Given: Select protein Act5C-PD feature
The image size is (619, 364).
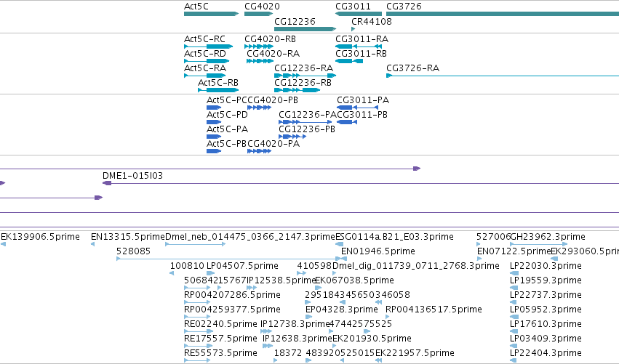Looking at the screenshot, I should pos(214,122).
